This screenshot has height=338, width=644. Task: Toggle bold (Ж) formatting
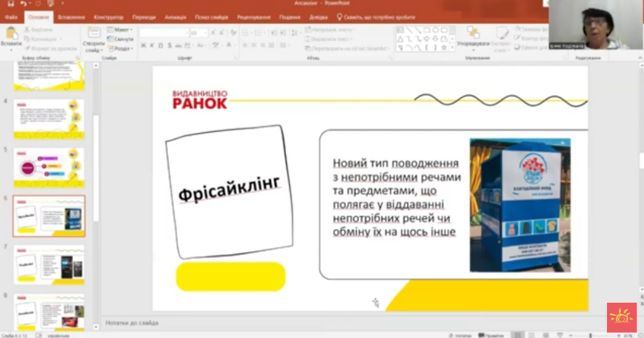pyautogui.click(x=143, y=45)
